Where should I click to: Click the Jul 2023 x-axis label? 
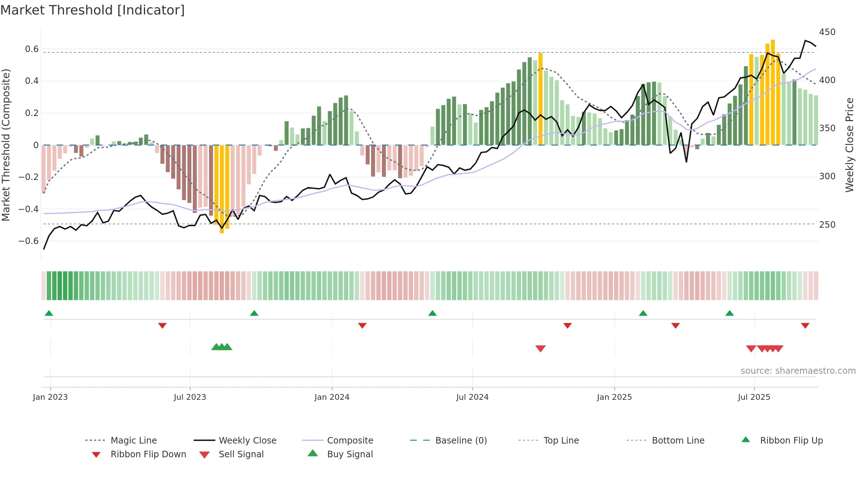(x=190, y=397)
